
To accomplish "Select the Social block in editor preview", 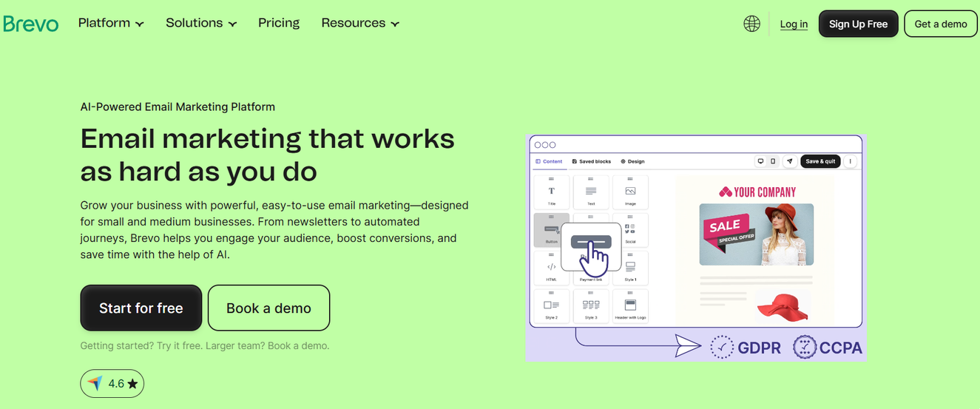I will [x=630, y=230].
